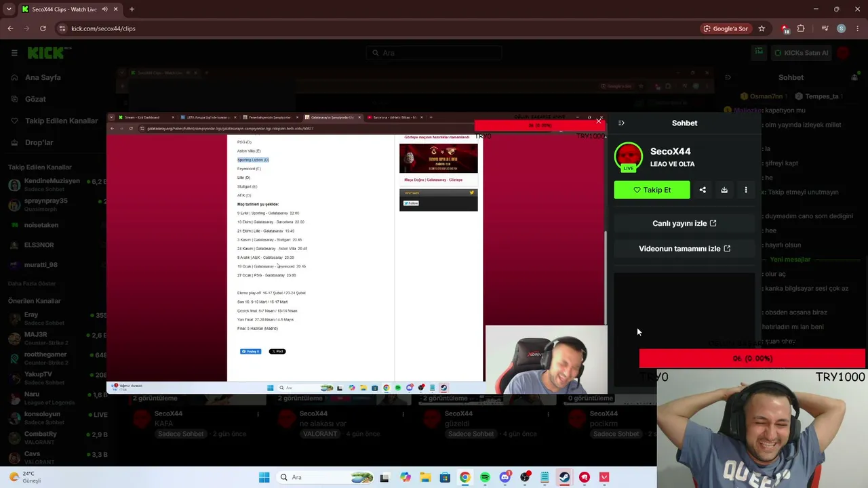Switch to Chrome on the taskbar
868x488 pixels.
465,477
